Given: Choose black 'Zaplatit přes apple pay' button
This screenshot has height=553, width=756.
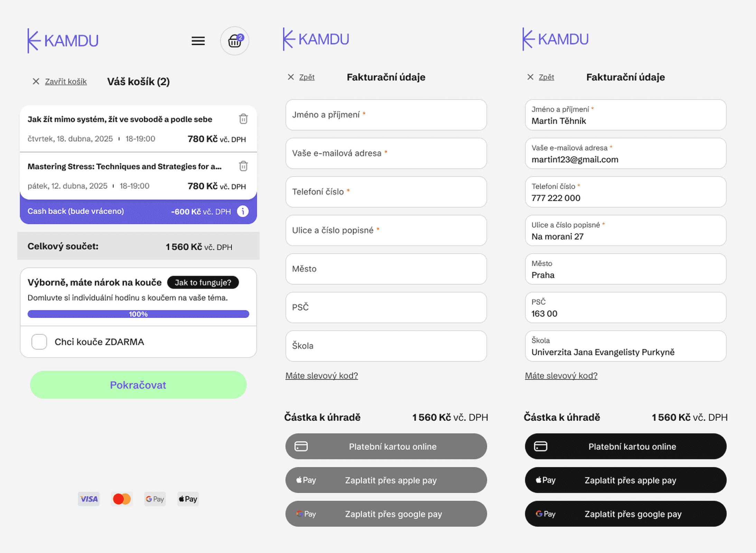Looking at the screenshot, I should click(626, 480).
